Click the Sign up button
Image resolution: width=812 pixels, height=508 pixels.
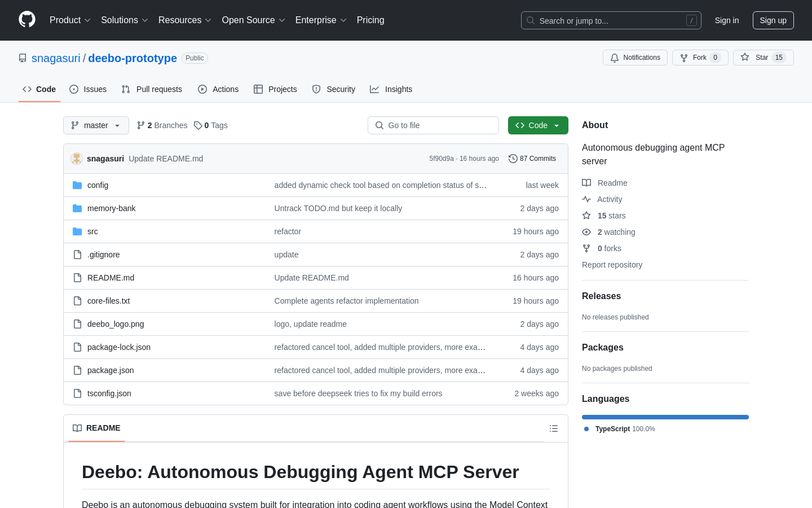(x=773, y=20)
